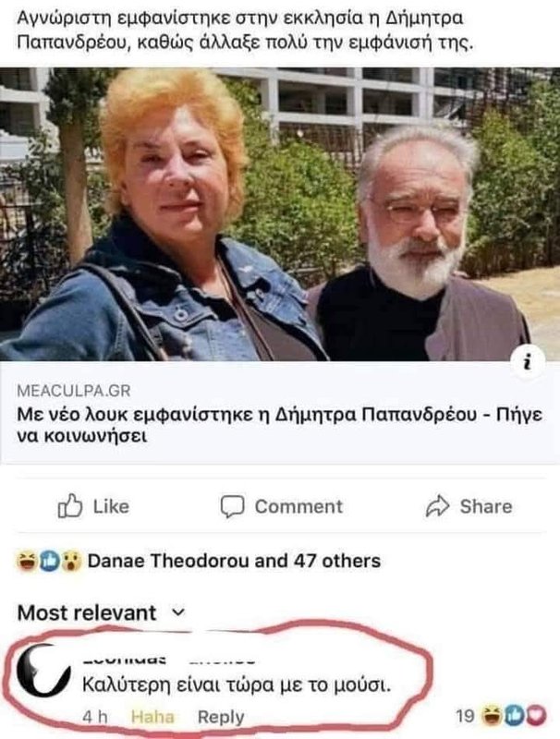Click the laughing reaction emoji on the post
Screen dimensions: 560x739
pyautogui.click(x=26, y=561)
